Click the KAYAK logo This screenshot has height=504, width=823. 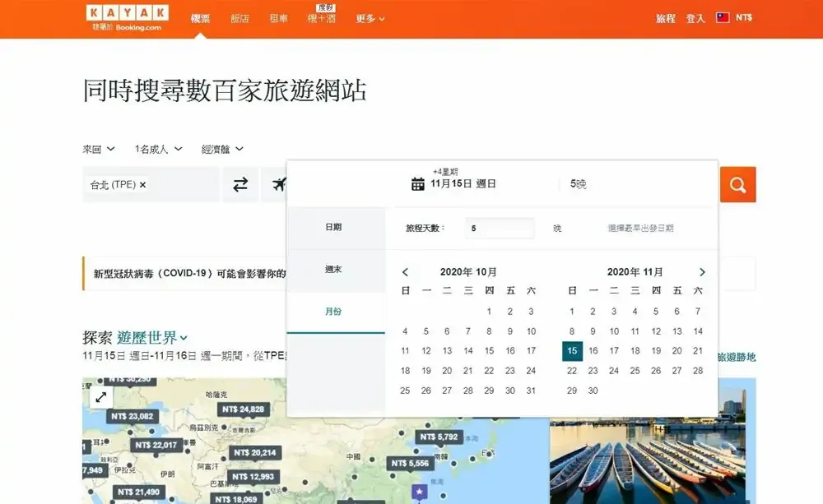click(x=127, y=13)
